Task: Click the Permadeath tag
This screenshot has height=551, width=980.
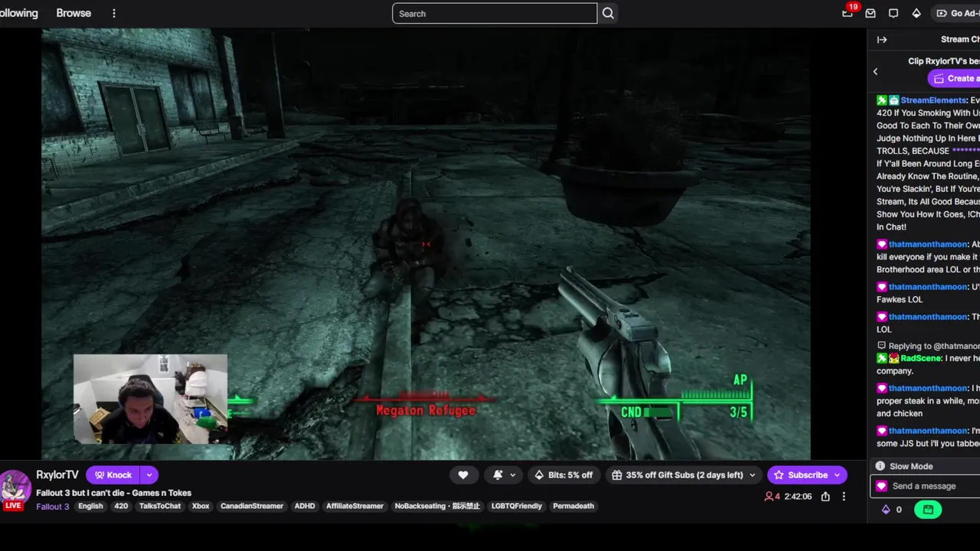Action: (573, 506)
